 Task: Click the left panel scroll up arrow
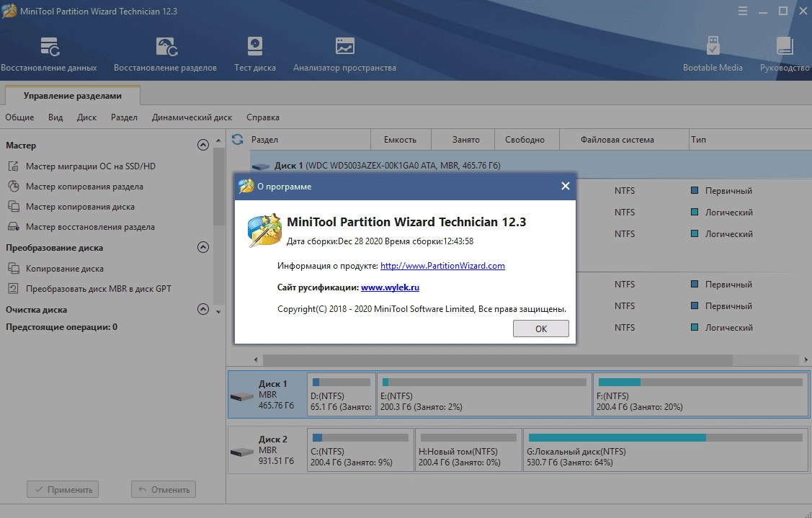pos(218,140)
